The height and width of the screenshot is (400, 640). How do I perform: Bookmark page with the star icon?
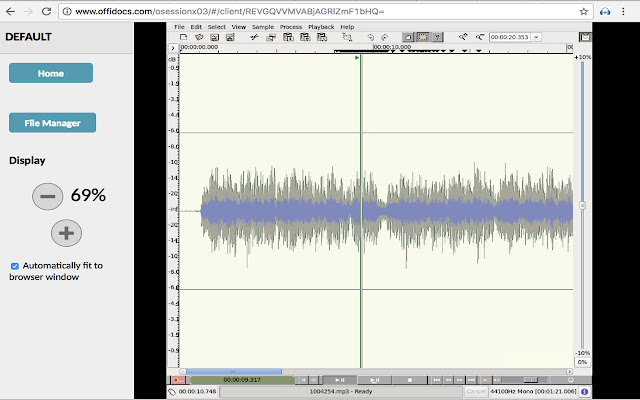point(583,11)
